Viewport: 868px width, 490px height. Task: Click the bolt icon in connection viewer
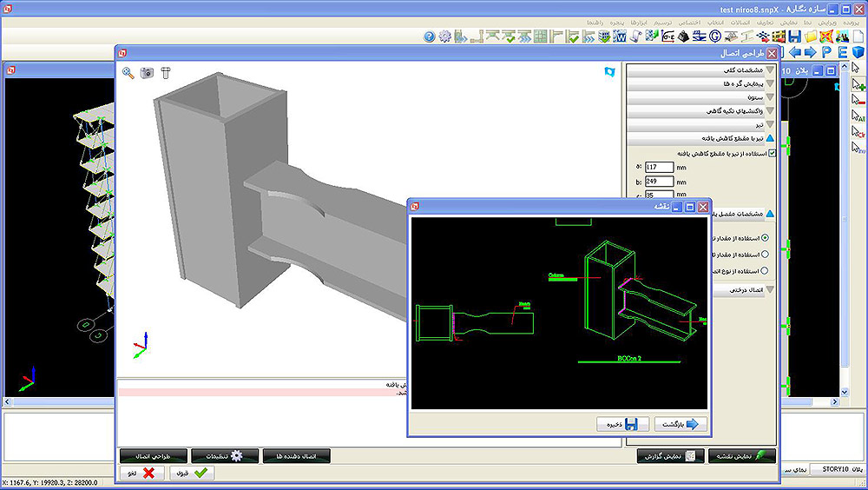pos(166,73)
